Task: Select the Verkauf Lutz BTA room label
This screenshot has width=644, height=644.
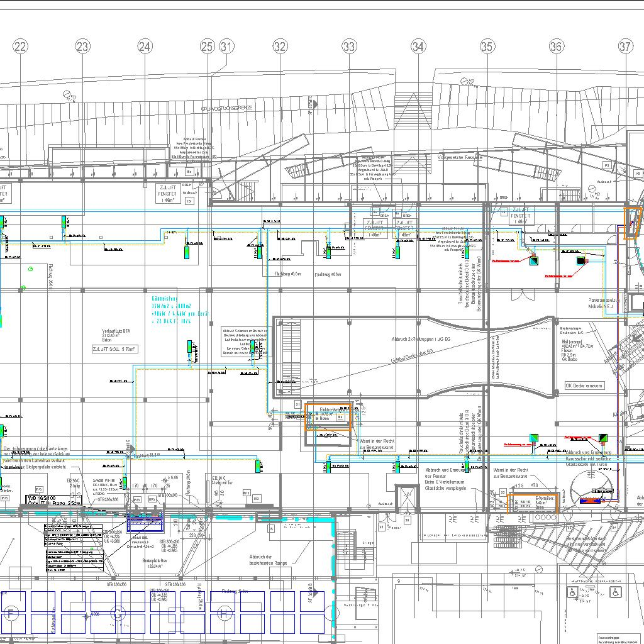Action: 116,335
